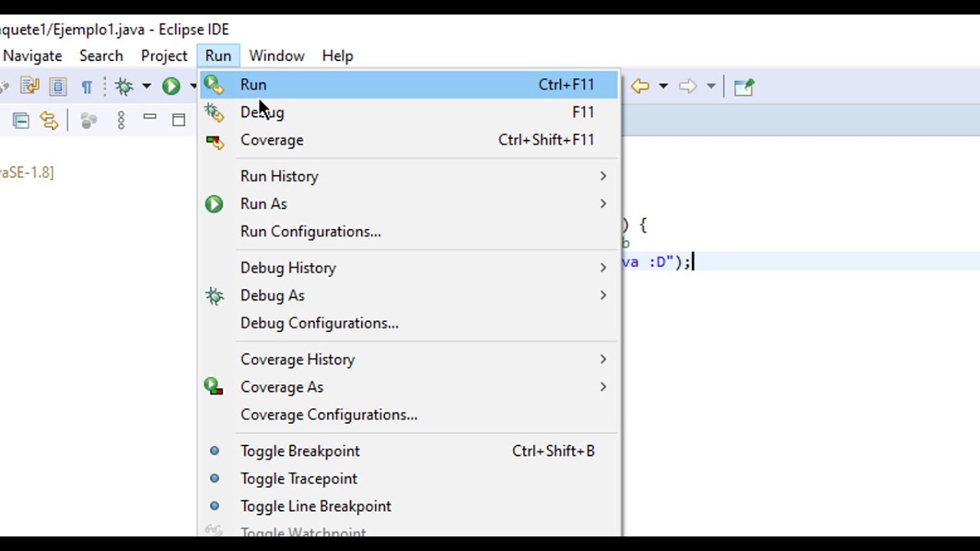Open Coverage Configurations... entry
Viewport: 980px width, 551px height.
pyautogui.click(x=409, y=415)
